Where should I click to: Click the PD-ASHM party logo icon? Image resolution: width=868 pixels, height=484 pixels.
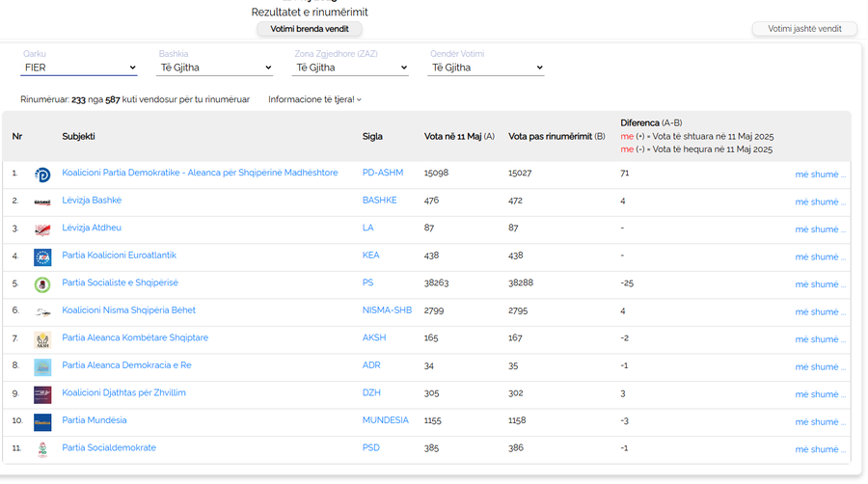click(x=42, y=175)
